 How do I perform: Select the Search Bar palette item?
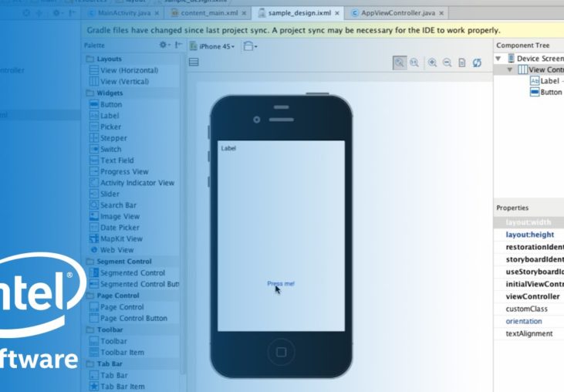(117, 205)
